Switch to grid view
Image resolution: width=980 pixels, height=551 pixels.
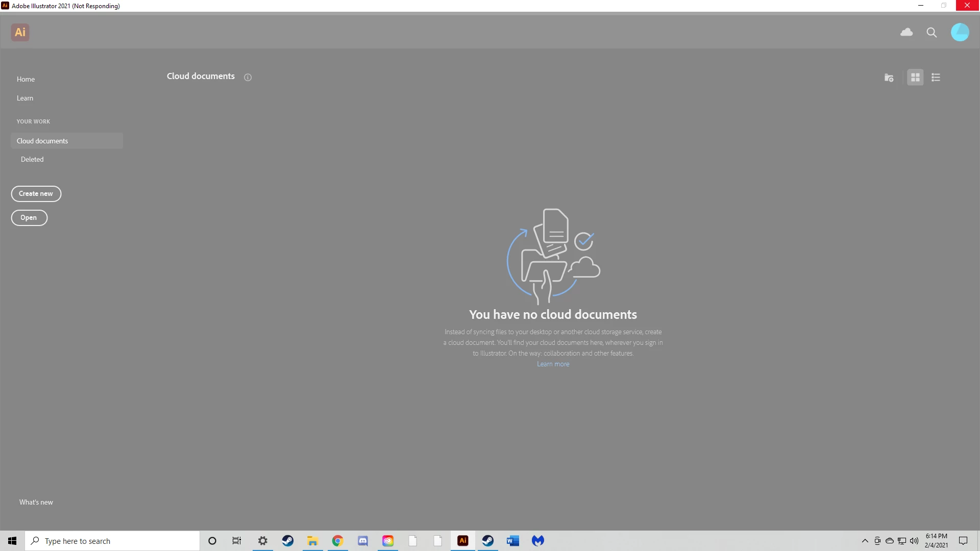pos(915,78)
